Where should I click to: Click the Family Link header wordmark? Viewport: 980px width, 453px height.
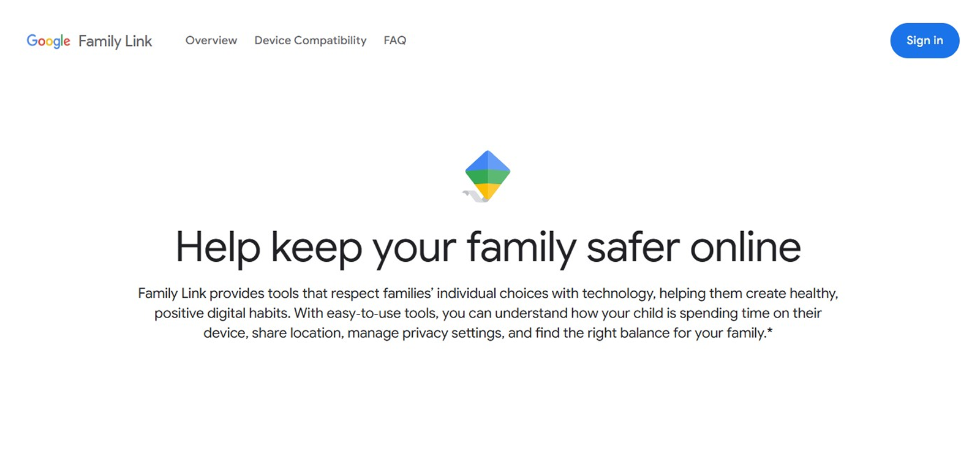(x=115, y=41)
